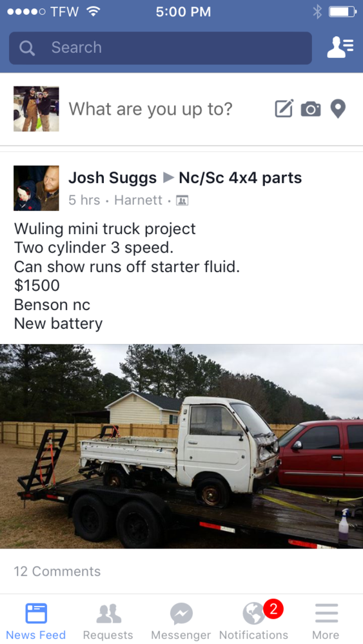Screen dimensions: 363x644
Task: Tap Josh Suggs' profile picture thumbnail
Action: tap(36, 188)
